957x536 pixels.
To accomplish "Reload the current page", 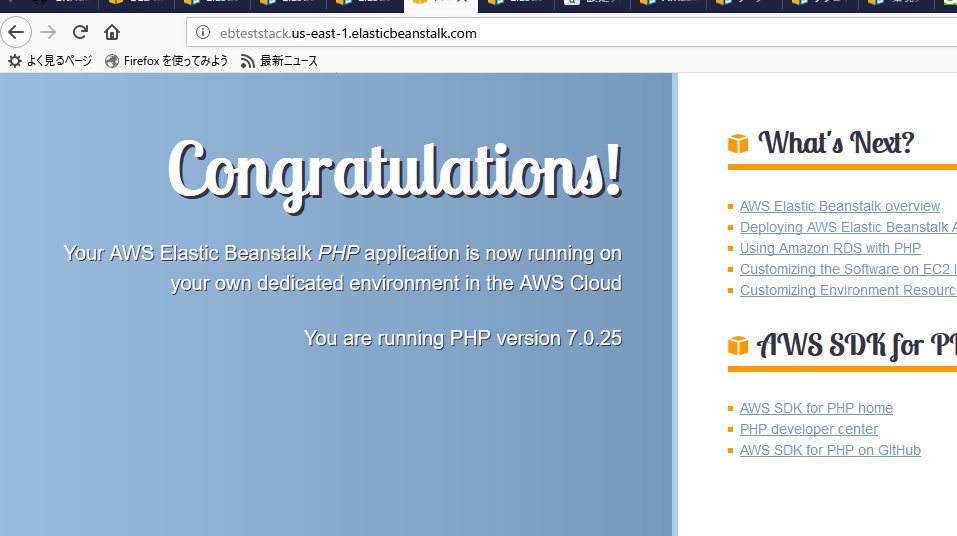I will 80,32.
